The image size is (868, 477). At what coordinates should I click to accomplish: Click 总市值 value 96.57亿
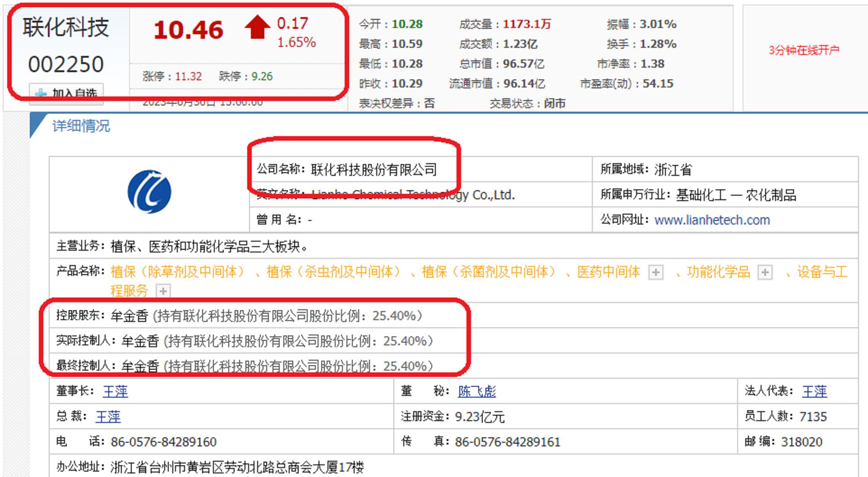tap(524, 64)
